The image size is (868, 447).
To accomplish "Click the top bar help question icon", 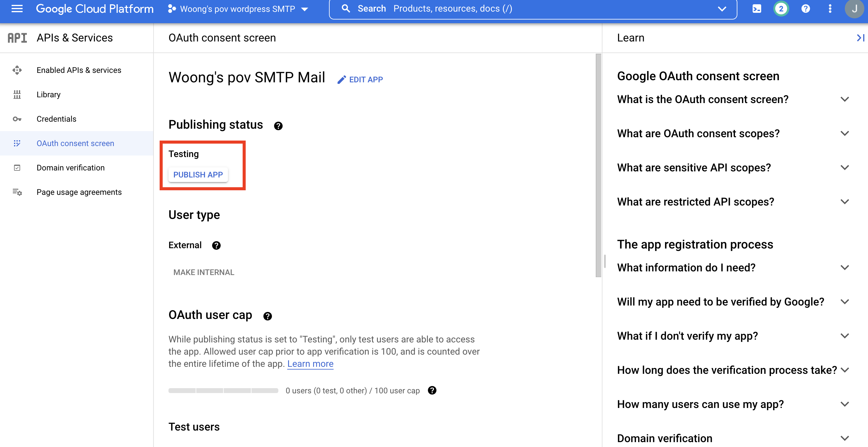I will [805, 9].
